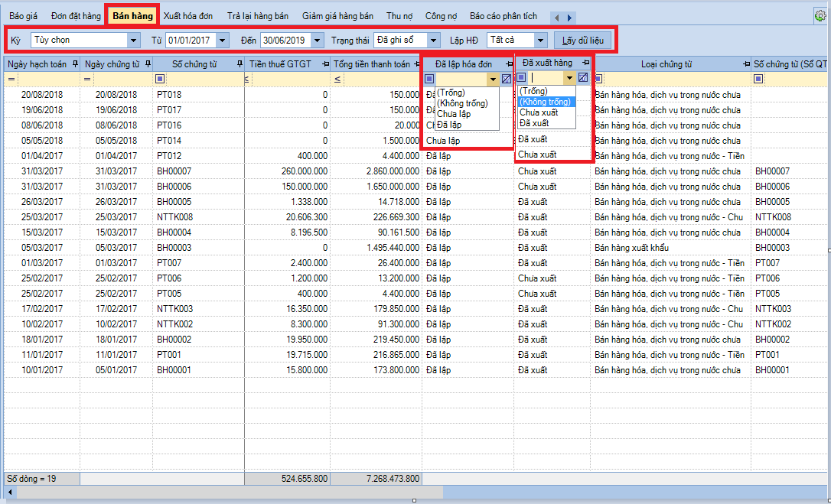This screenshot has width=831, height=504.
Task: Unpin the Tổng tiền thanh toán column
Action: pos(418,64)
